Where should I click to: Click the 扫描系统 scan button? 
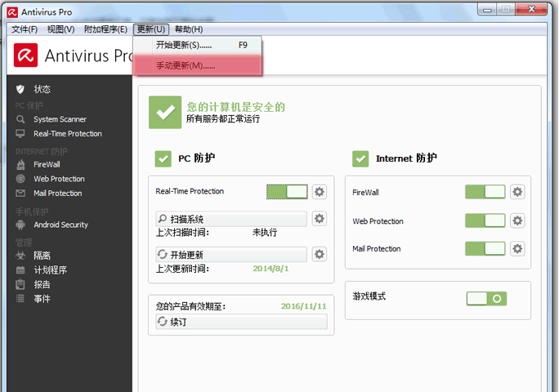click(x=231, y=219)
